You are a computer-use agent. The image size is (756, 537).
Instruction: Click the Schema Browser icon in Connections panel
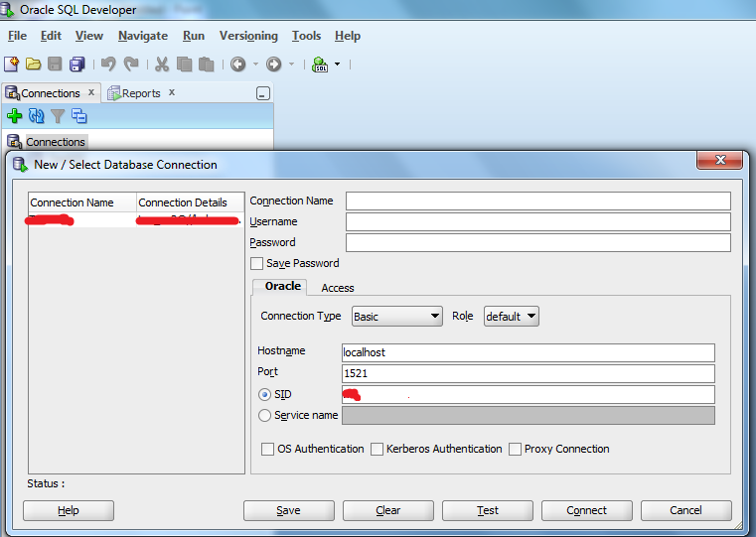click(x=79, y=116)
